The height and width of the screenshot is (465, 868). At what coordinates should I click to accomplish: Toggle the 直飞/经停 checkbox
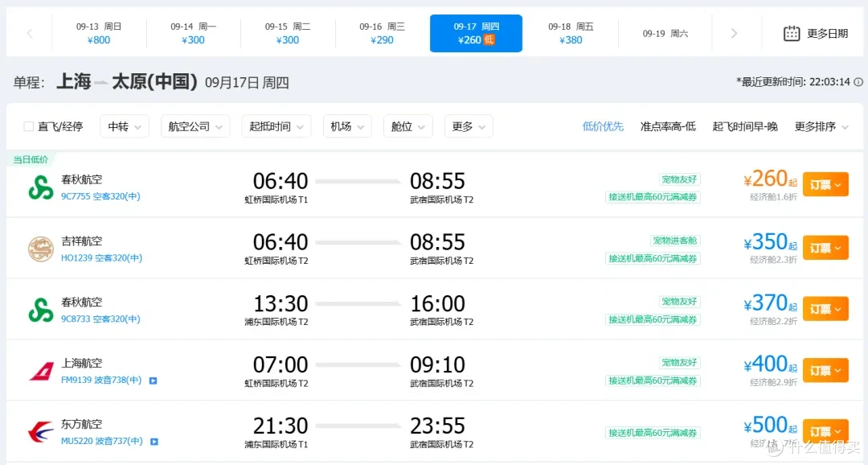(29, 126)
